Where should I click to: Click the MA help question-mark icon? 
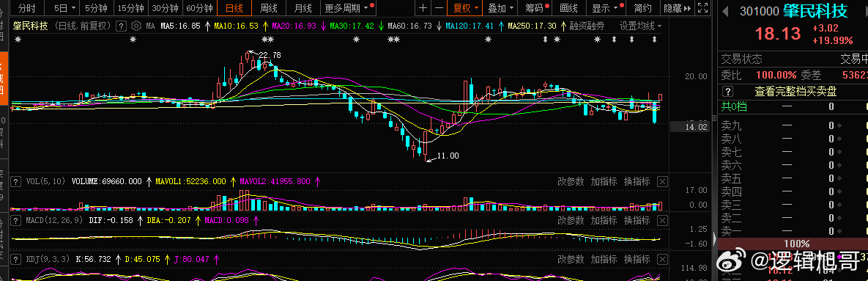[121, 26]
